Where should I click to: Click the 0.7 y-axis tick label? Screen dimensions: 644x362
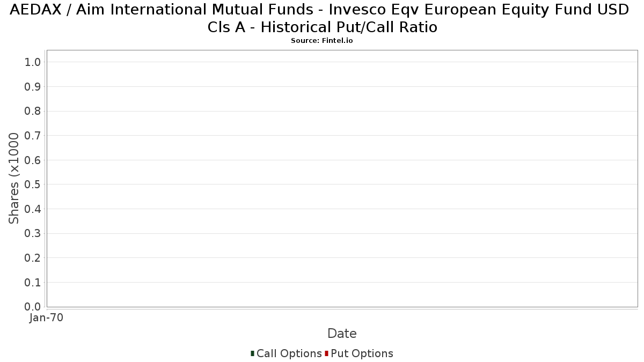pyautogui.click(x=33, y=136)
